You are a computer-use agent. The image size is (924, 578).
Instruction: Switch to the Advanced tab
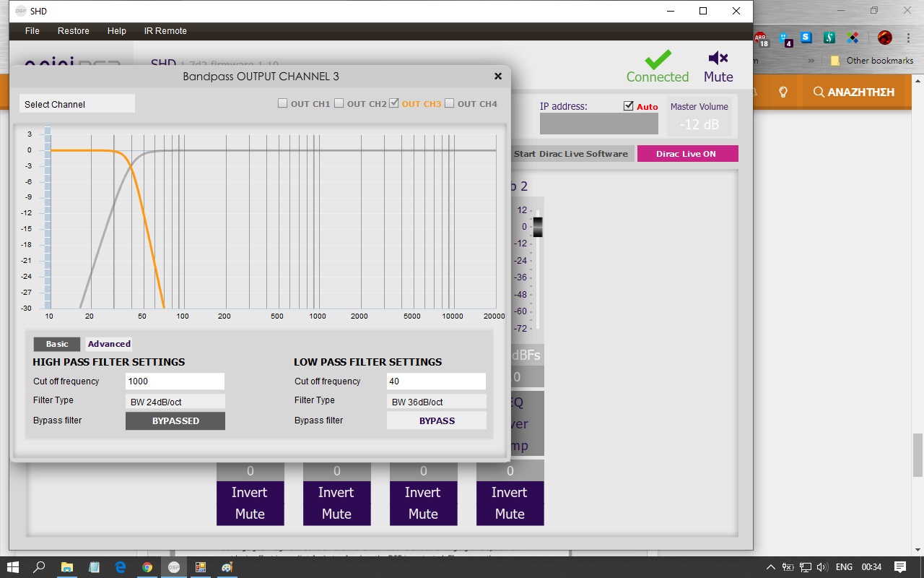(x=109, y=344)
